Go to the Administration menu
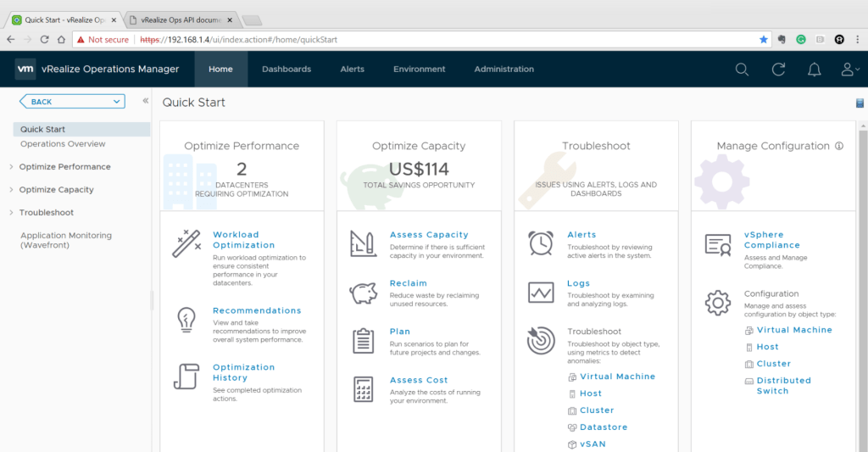 tap(504, 70)
